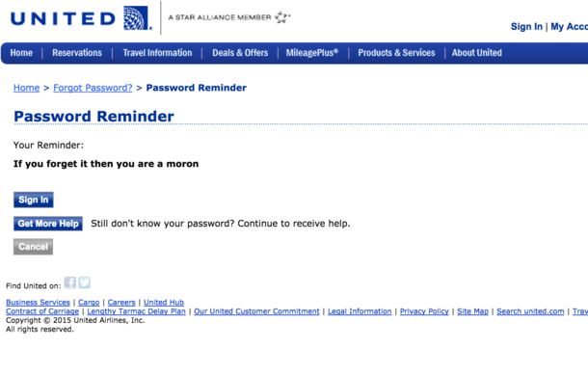This screenshot has width=588, height=375.
Task: Open the Careers footer link
Action: [121, 303]
